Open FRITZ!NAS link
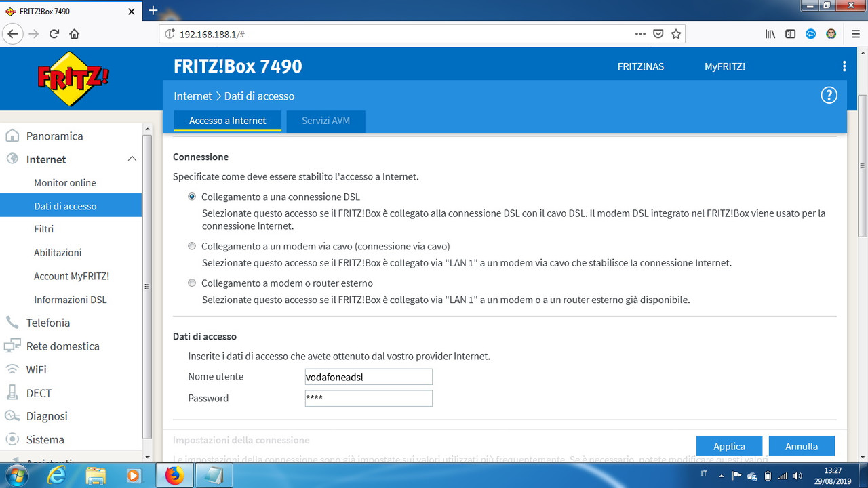 point(640,66)
